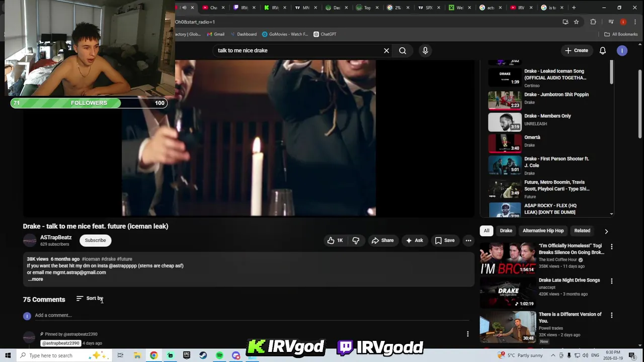Open Steam from the taskbar

tap(203, 355)
